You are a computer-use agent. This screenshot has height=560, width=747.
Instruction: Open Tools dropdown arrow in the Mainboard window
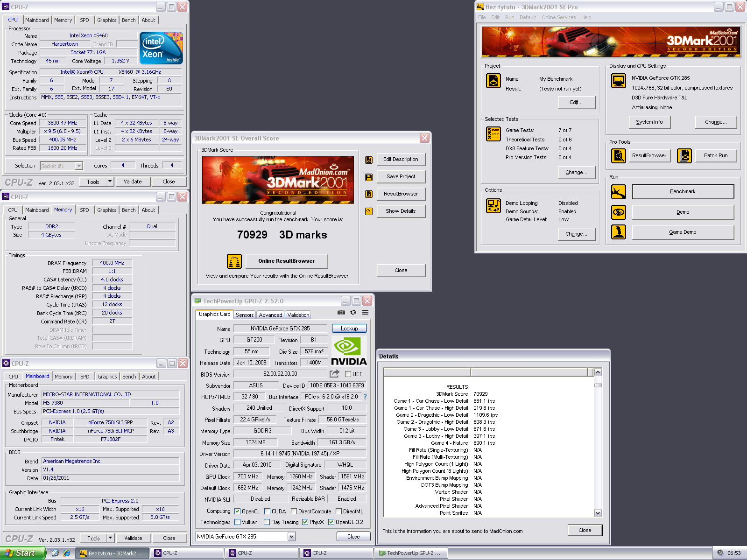click(x=110, y=538)
